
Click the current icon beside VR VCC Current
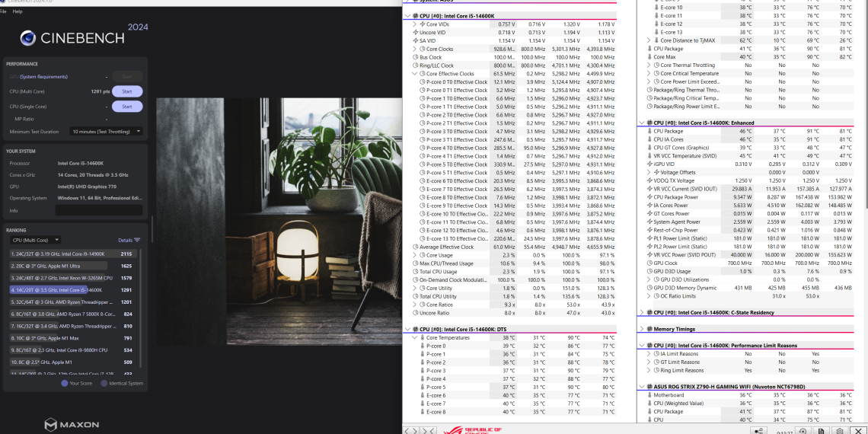650,189
